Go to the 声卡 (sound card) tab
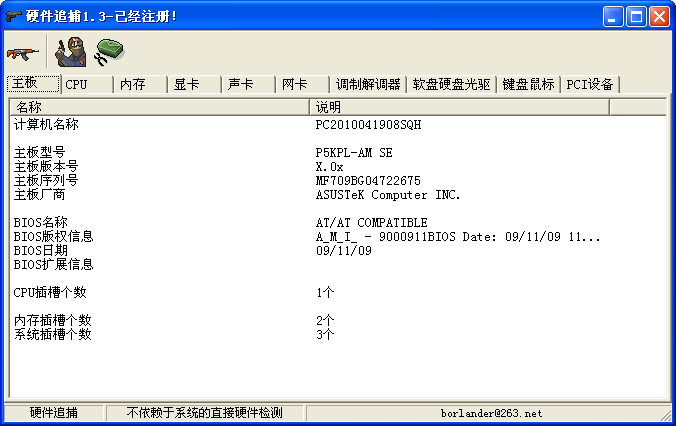 pos(240,85)
